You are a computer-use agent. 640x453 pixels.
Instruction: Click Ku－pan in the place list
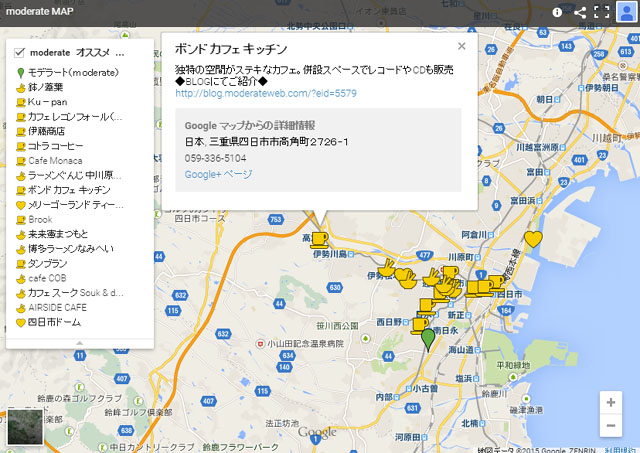pos(47,102)
